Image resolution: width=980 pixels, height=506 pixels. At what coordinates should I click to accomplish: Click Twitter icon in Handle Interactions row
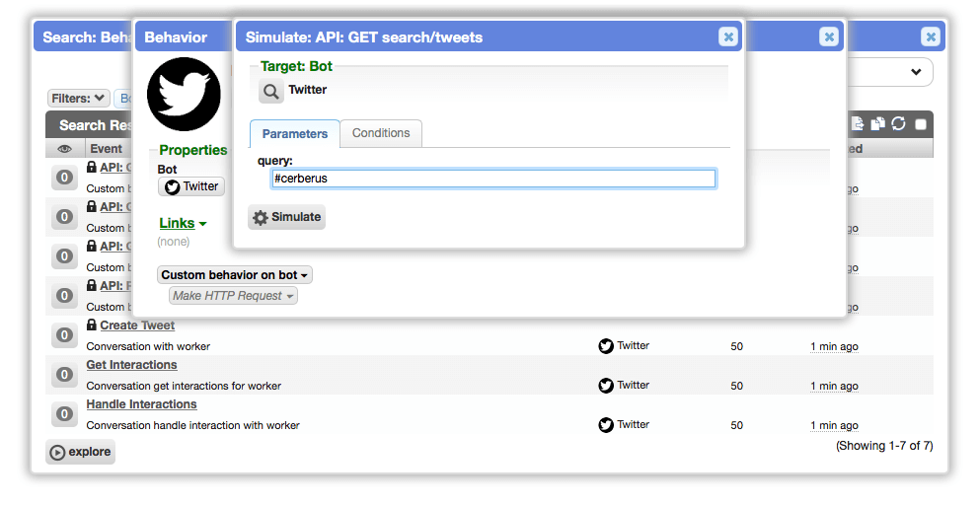tap(606, 425)
